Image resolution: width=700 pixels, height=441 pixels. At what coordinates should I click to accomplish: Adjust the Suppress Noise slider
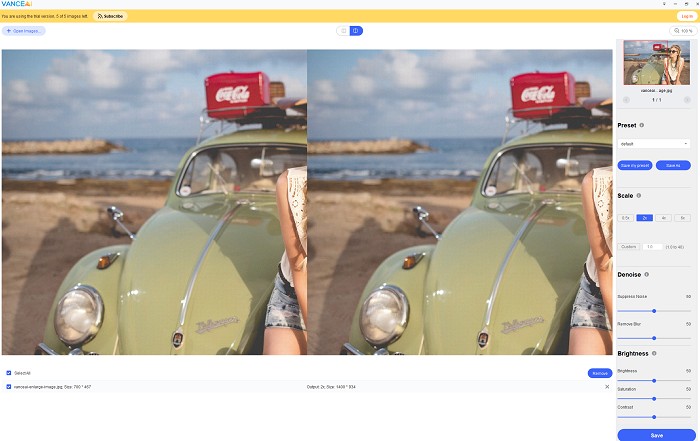pyautogui.click(x=654, y=311)
